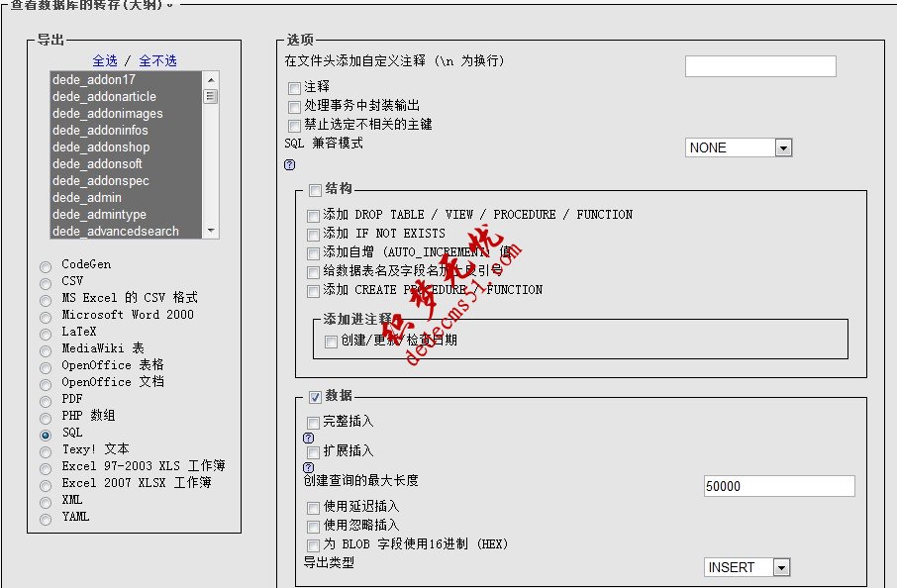Enable 添加 DROP TABLE / VIEW option
This screenshot has width=897, height=588.
313,214
